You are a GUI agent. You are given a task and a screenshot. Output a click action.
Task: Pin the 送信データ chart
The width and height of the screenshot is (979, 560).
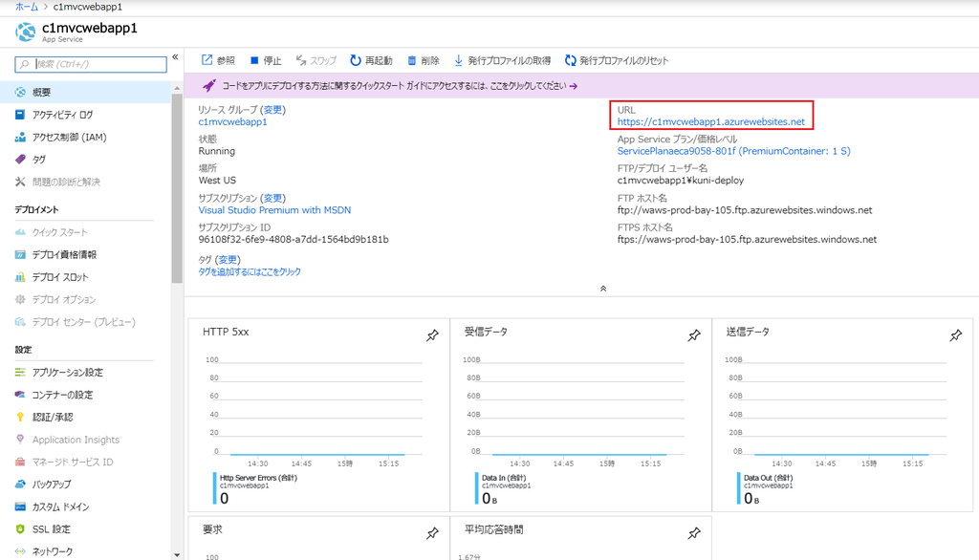[955, 335]
